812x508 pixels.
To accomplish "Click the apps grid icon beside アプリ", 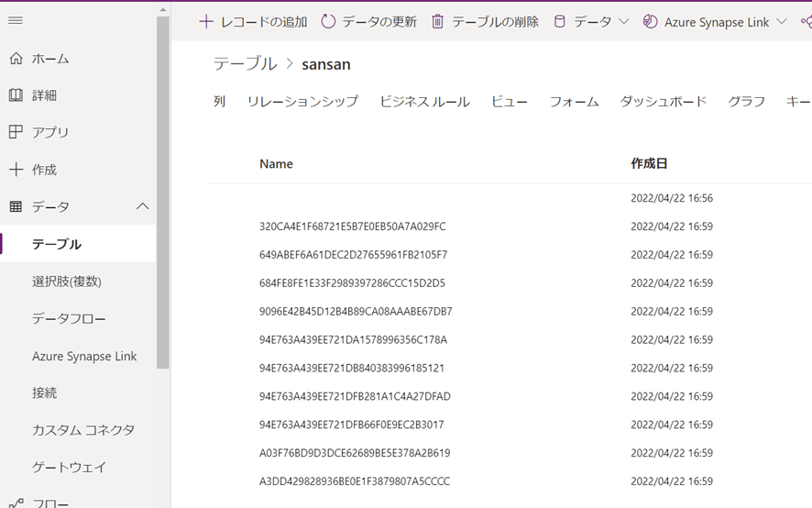I will [x=16, y=132].
